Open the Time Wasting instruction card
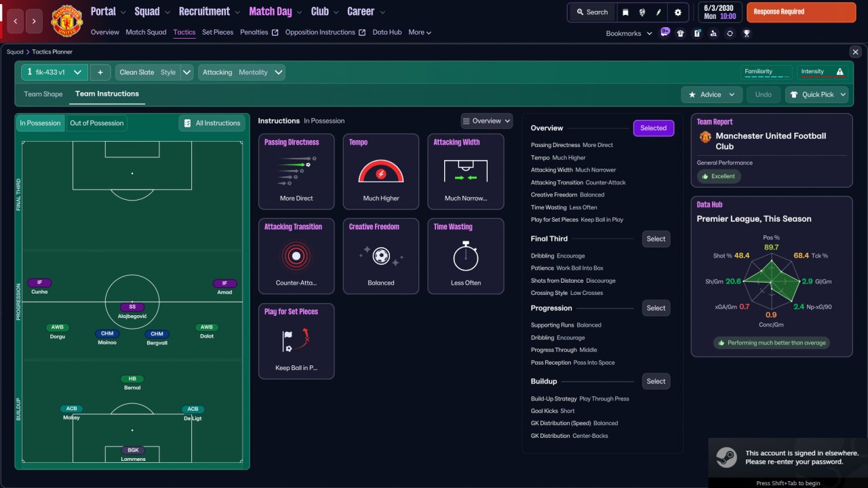This screenshot has height=488, width=868. 466,256
